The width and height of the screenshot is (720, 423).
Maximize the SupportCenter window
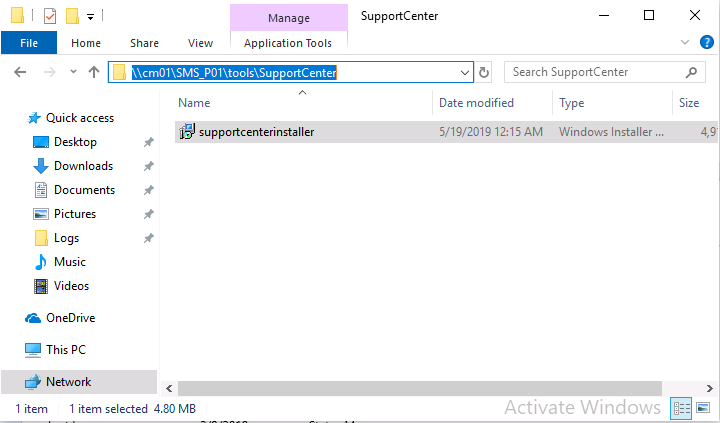coord(649,16)
